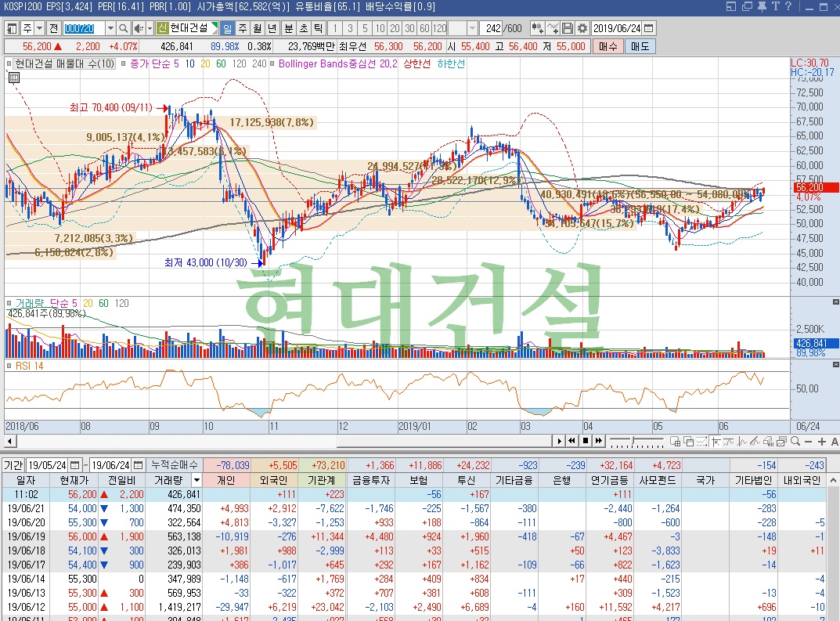Select the 년 (yearly) period toggle

[272, 28]
